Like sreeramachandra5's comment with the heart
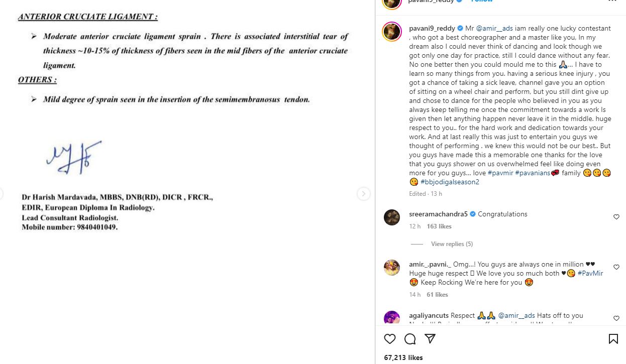Image resolution: width=626 pixels, height=364 pixels. pyautogui.click(x=616, y=216)
